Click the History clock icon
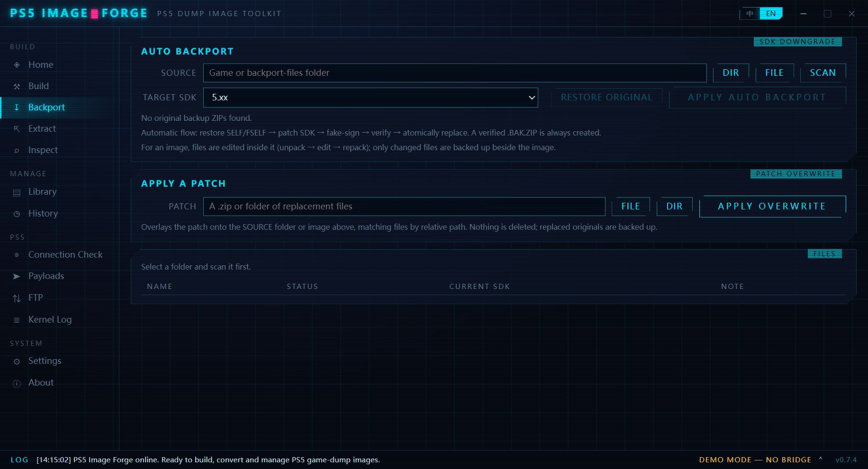This screenshot has width=868, height=469. 17,214
